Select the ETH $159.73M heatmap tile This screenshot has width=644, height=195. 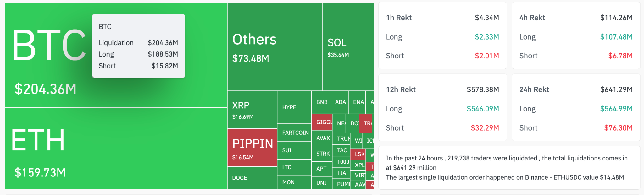(116, 149)
